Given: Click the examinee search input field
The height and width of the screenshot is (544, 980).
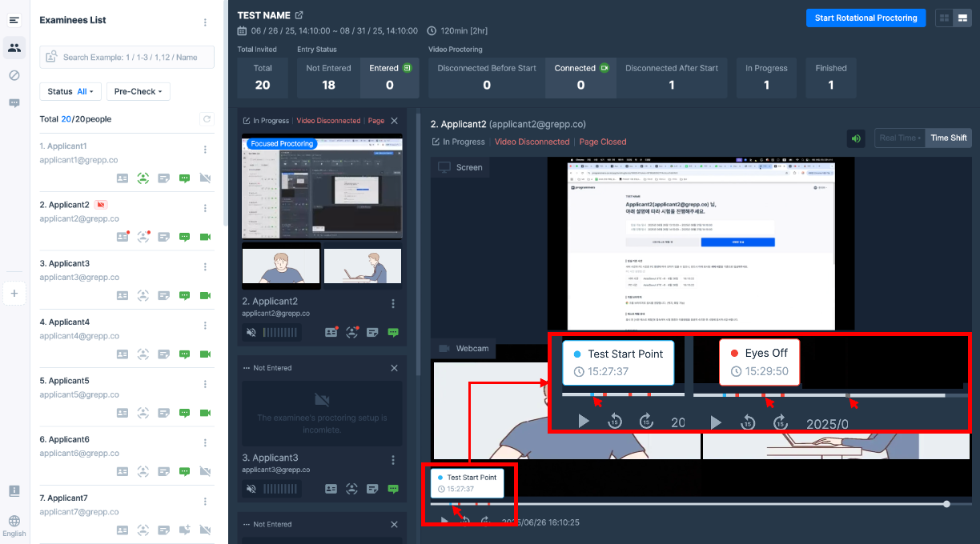Looking at the screenshot, I should 127,57.
